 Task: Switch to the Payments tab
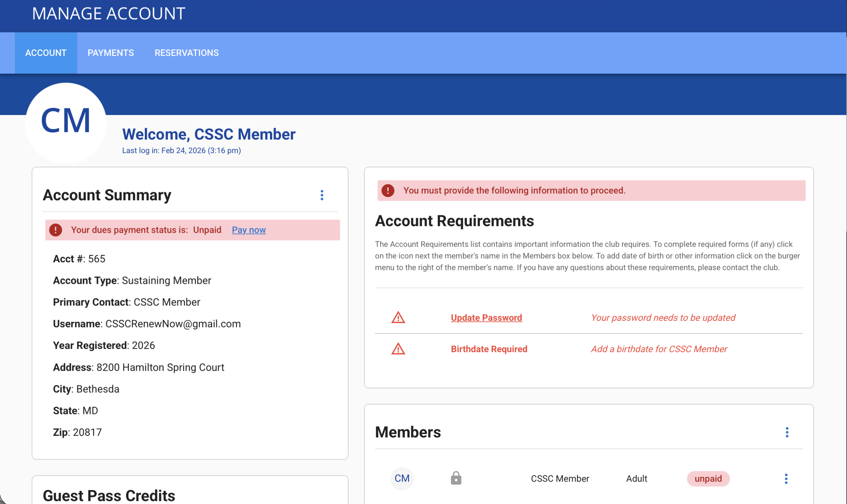click(111, 53)
